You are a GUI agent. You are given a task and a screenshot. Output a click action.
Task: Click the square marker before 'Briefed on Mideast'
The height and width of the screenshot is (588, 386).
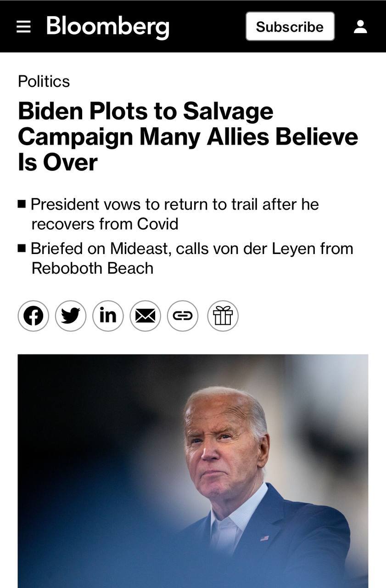click(22, 249)
